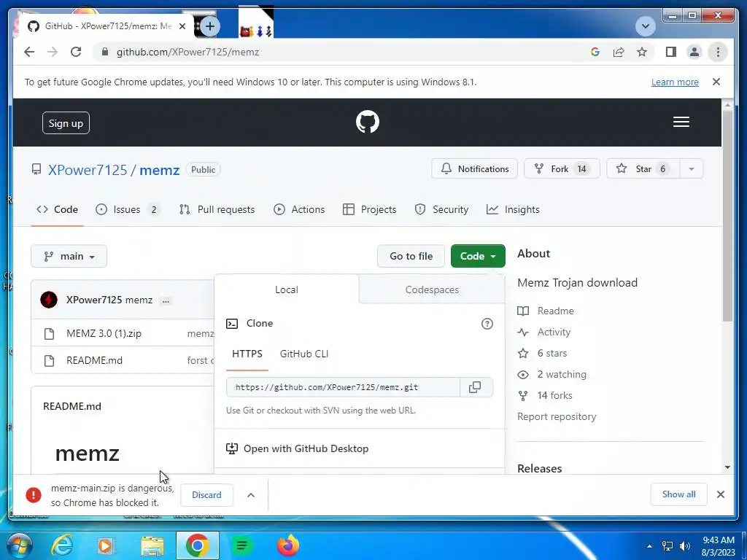Click the address bar URL

click(x=187, y=52)
